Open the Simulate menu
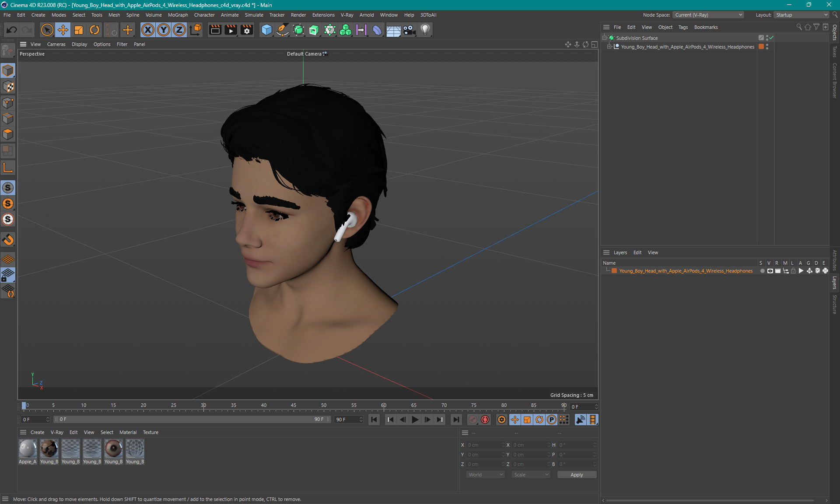Screen dimensions: 840x504 (x=254, y=15)
